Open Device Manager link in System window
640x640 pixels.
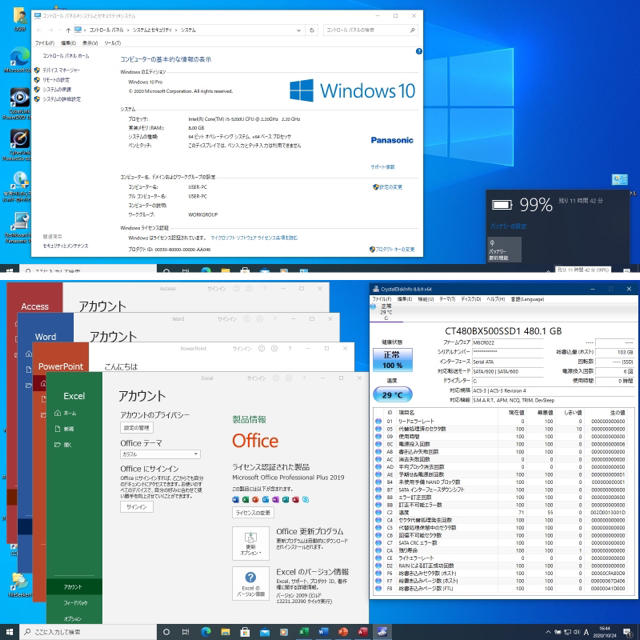61,70
